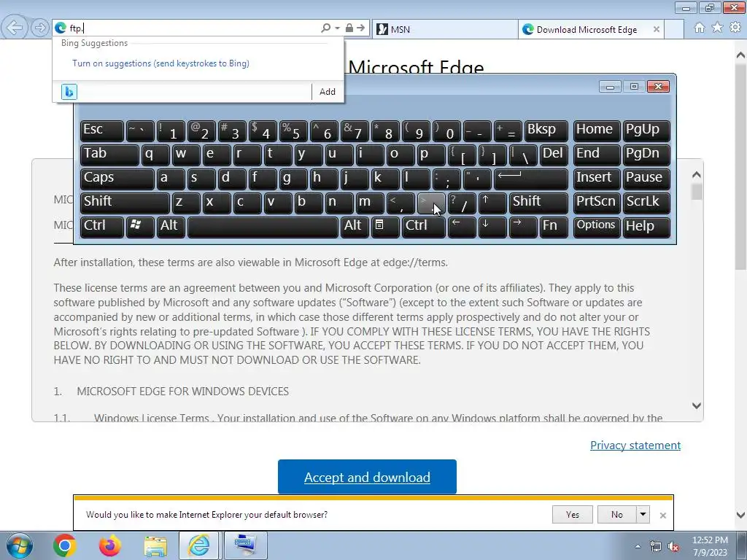
Task: Open Favorites star icon
Action: click(717, 28)
